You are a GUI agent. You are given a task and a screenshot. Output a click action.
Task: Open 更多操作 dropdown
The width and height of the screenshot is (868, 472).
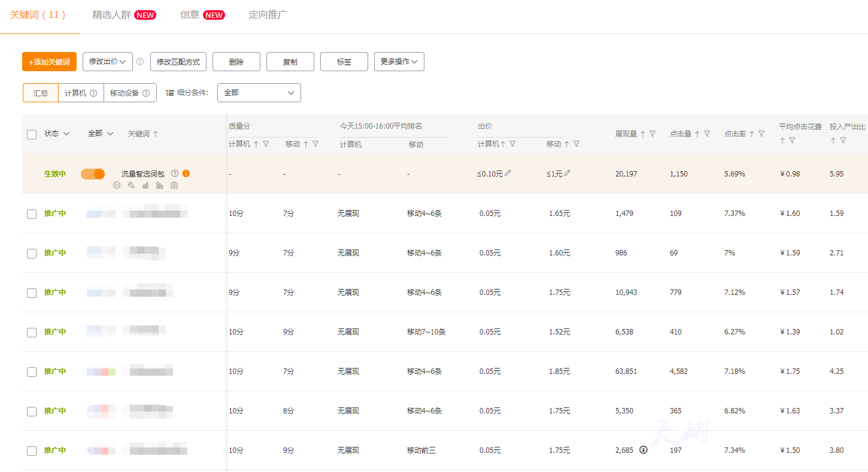tap(399, 62)
